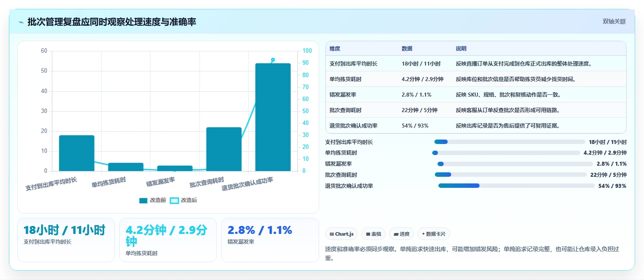
Task: Click the 双轴关联 label in the header
Action: tap(614, 22)
